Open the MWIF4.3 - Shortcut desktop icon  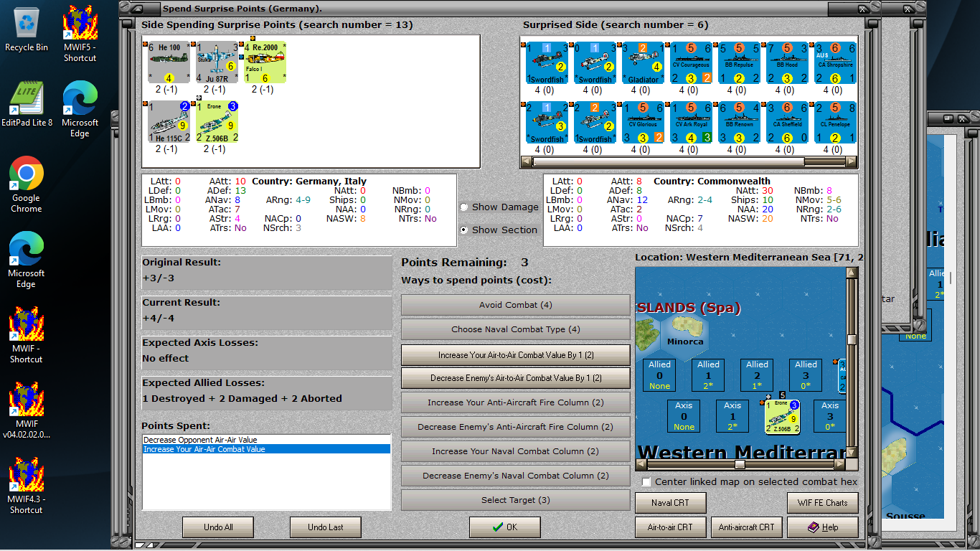coord(27,486)
